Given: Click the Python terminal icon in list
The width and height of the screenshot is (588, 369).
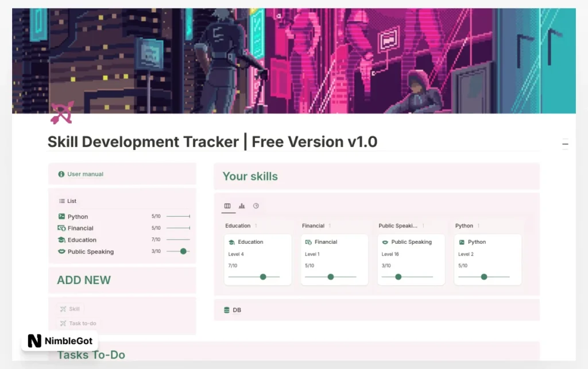Looking at the screenshot, I should click(x=61, y=216).
